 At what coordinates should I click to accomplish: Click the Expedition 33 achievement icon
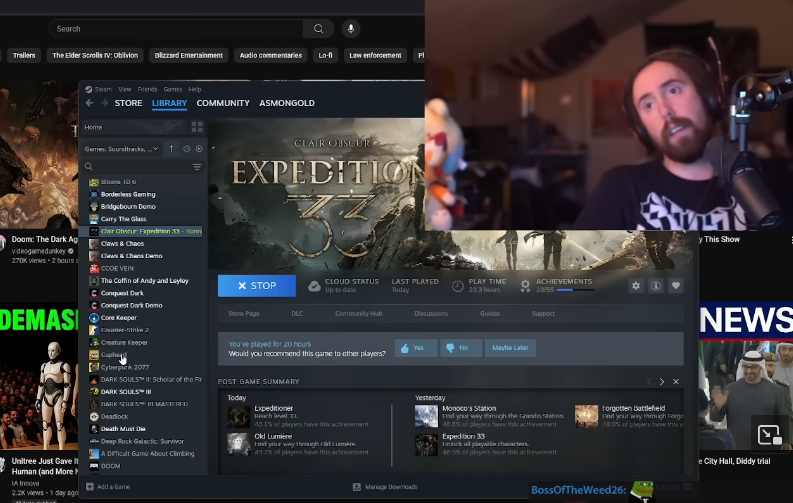[x=426, y=444]
